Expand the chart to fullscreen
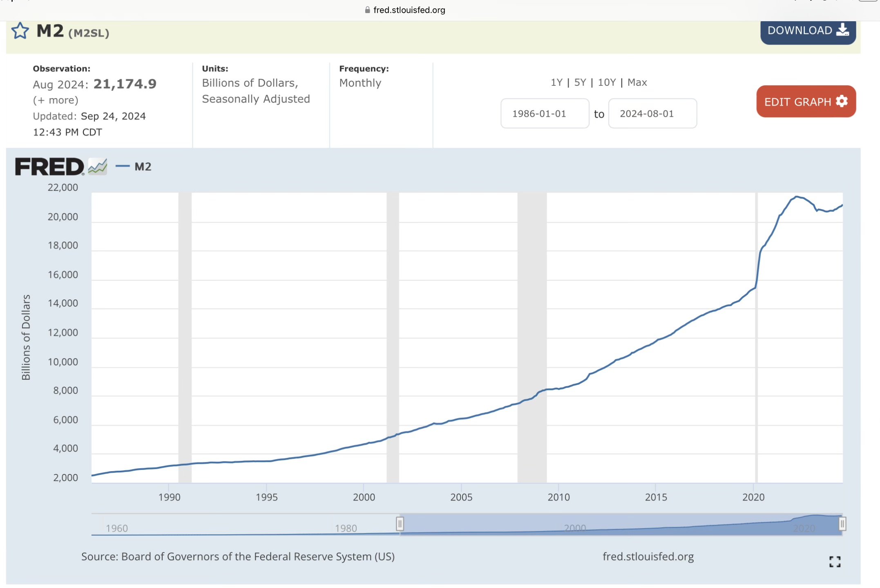This screenshot has width=880, height=588. (x=836, y=561)
